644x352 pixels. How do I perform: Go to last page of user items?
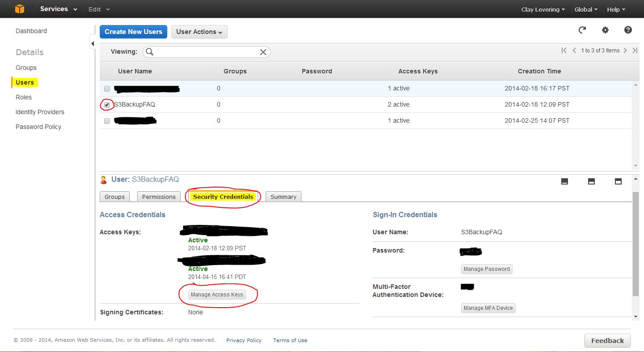635,51
